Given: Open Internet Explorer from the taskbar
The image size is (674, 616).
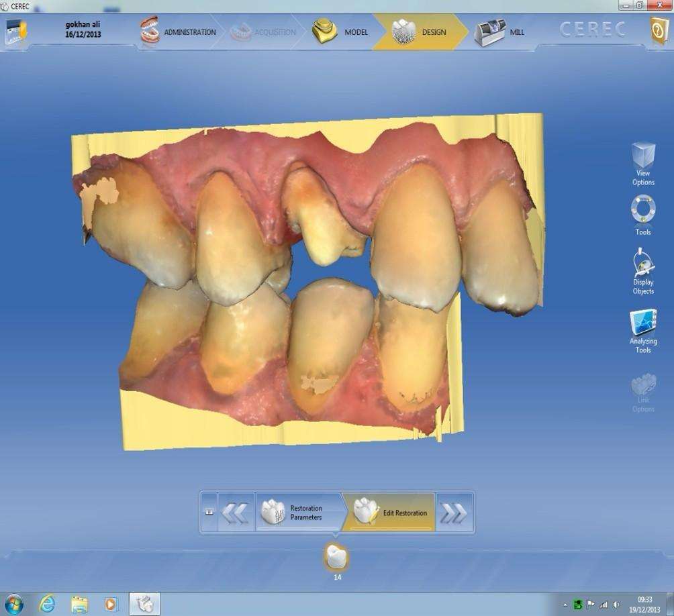Looking at the screenshot, I should (x=47, y=603).
